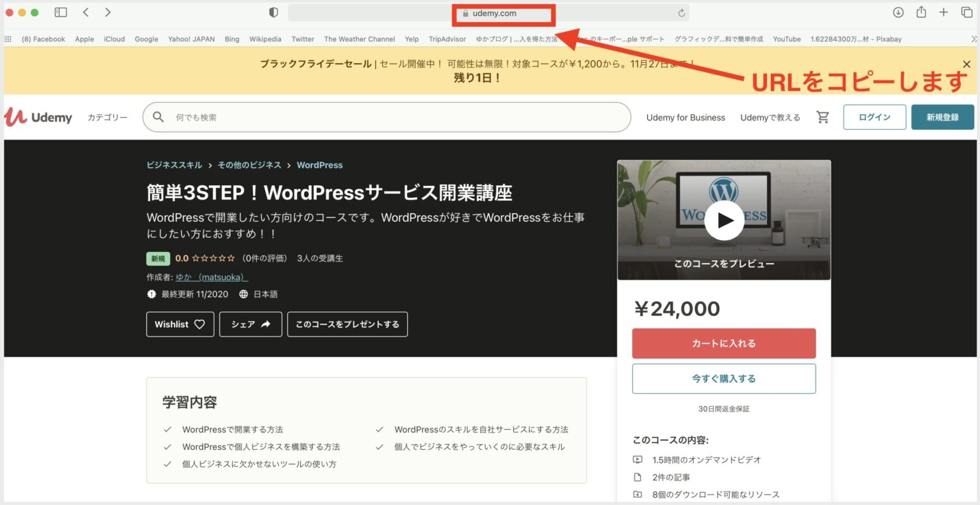980x505 pixels.
Task: Open the privacy shield report icon
Action: (x=274, y=13)
